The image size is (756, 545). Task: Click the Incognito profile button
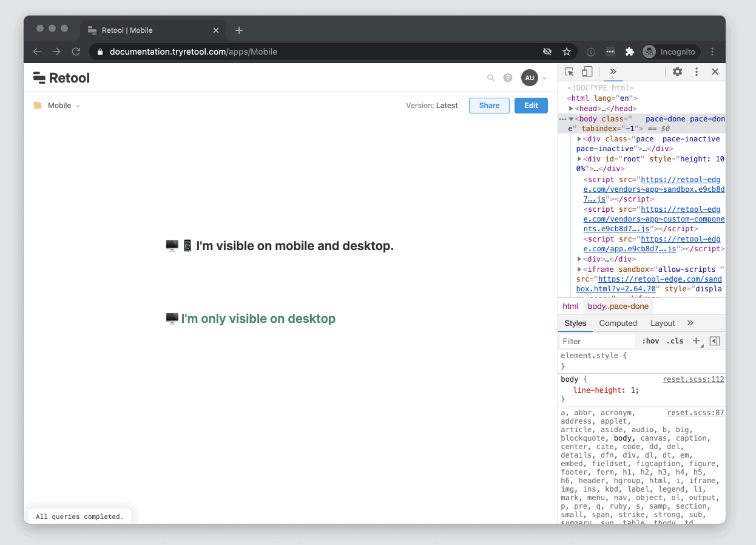point(671,52)
